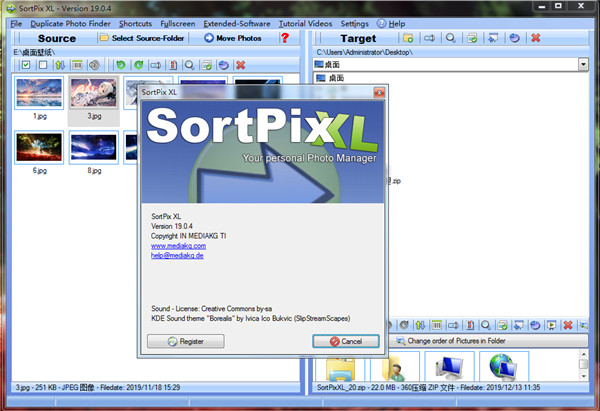Click scroll-down arrow of Target thumbnails scrollbar

pos(584,377)
